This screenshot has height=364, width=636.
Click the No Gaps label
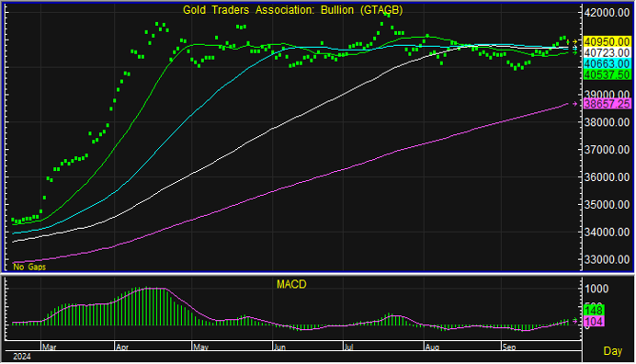(29, 267)
